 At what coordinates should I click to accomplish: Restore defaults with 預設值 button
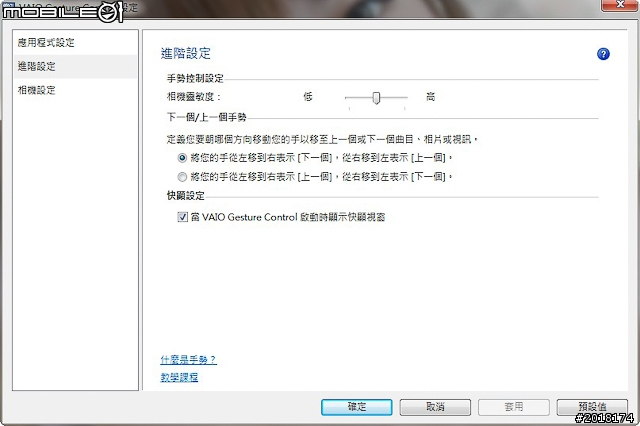[x=592, y=407]
